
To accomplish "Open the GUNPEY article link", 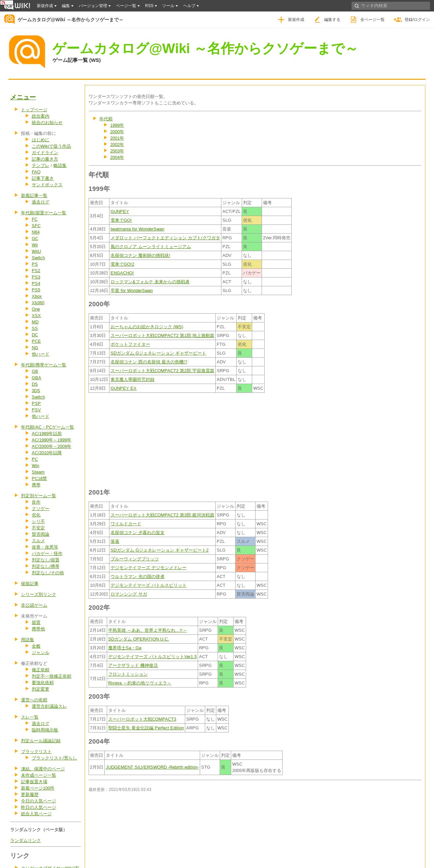I will [120, 212].
